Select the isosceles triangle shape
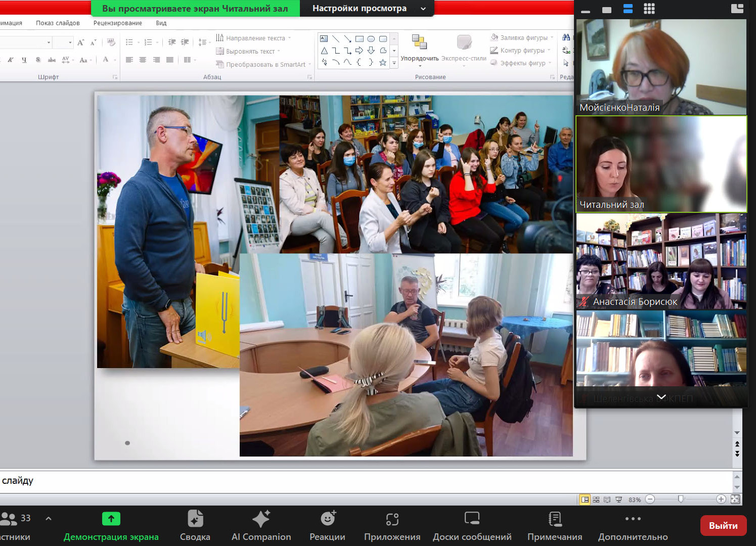This screenshot has height=546, width=756. 324,51
